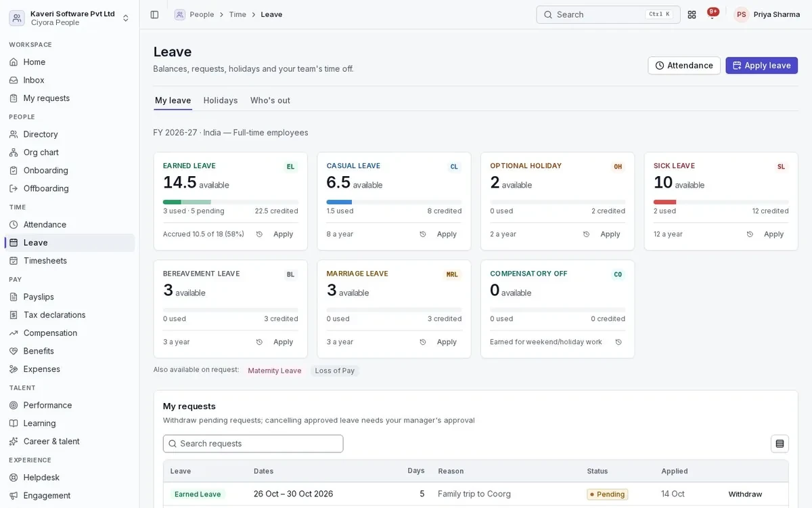Click Optional Holiday history icon
The image size is (812, 508).
click(587, 234)
